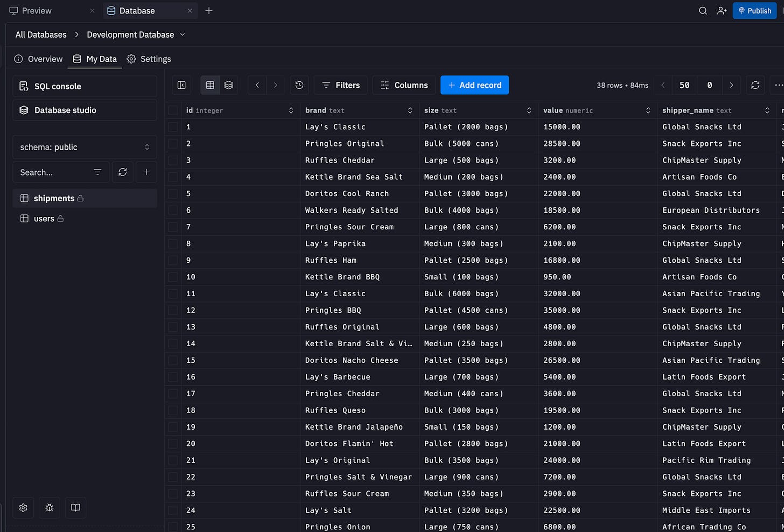Click the filter icon in table search

[x=97, y=172]
